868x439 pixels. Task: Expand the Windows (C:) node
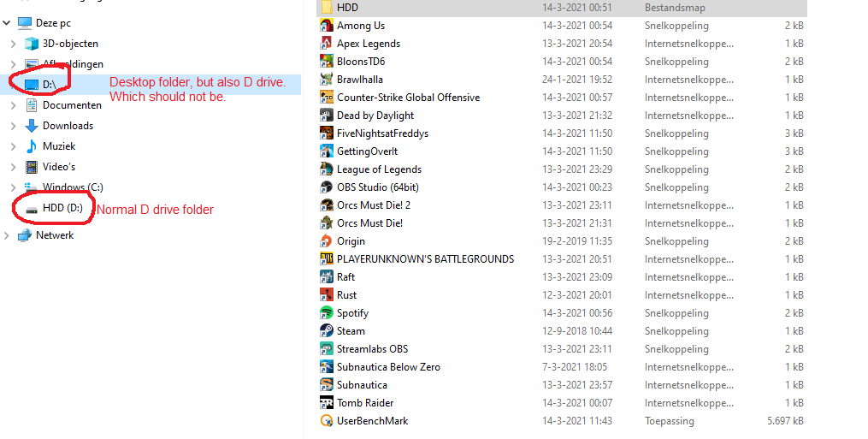click(14, 187)
